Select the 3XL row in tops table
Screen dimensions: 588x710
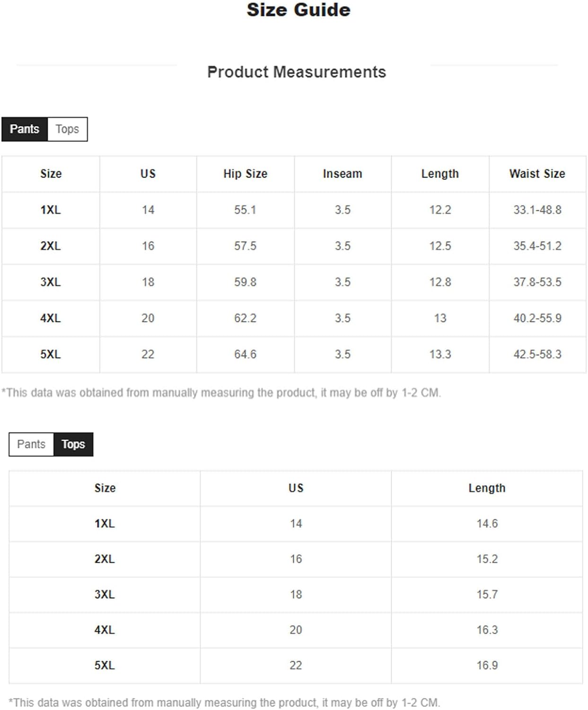click(x=296, y=595)
